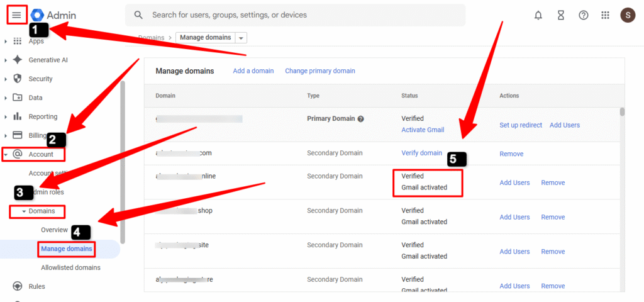Open the hamburger main menu
Viewport: 644px width, 302px height.
click(x=16, y=15)
